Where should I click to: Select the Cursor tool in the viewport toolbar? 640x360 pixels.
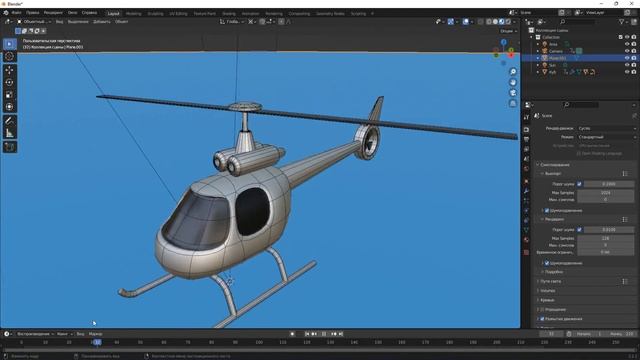point(9,56)
